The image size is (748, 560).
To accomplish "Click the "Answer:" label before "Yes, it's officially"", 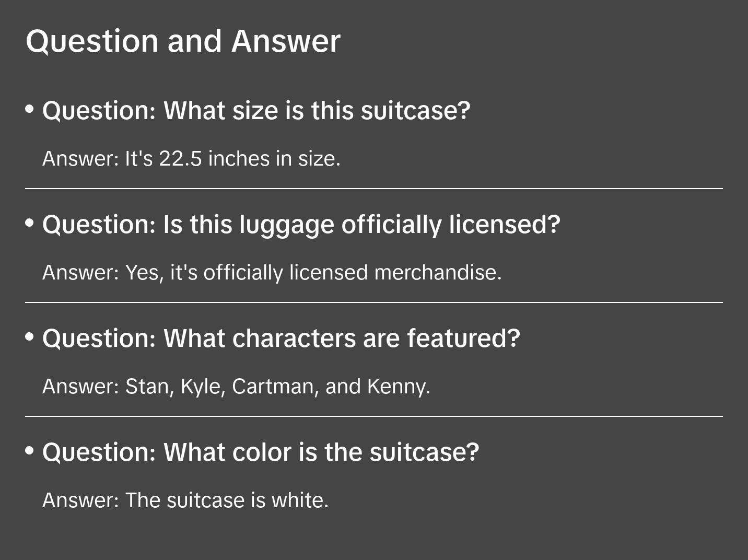I will pyautogui.click(x=81, y=273).
